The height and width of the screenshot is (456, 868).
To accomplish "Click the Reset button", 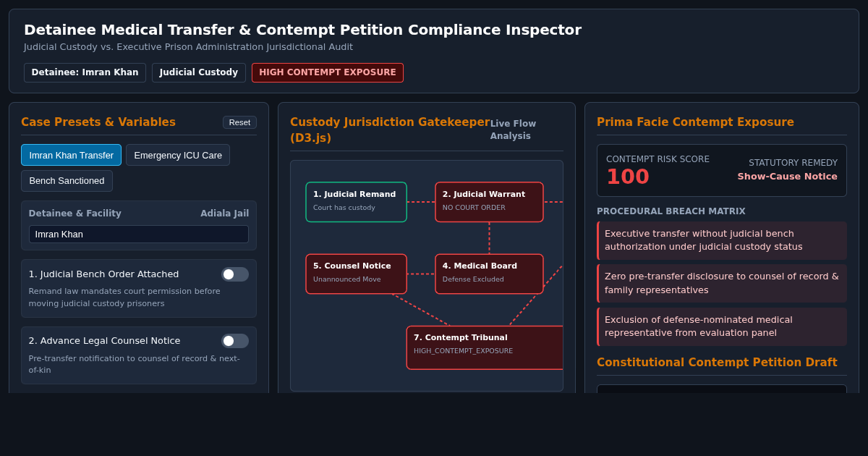I will pos(239,122).
